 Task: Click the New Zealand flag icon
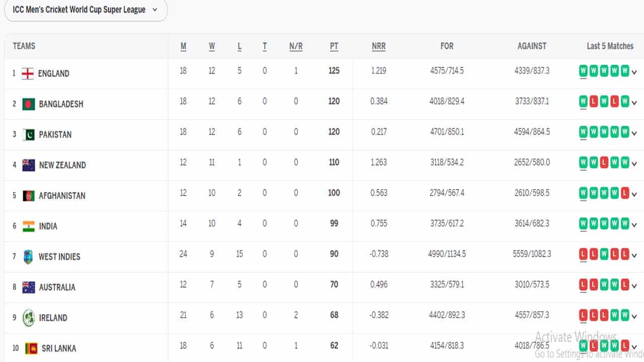[29, 165]
